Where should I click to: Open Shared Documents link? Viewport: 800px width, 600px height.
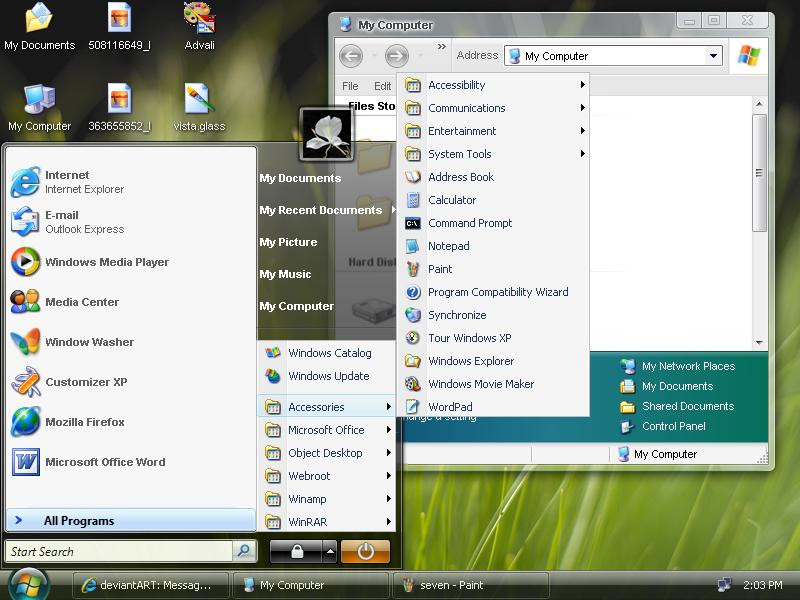(678, 406)
